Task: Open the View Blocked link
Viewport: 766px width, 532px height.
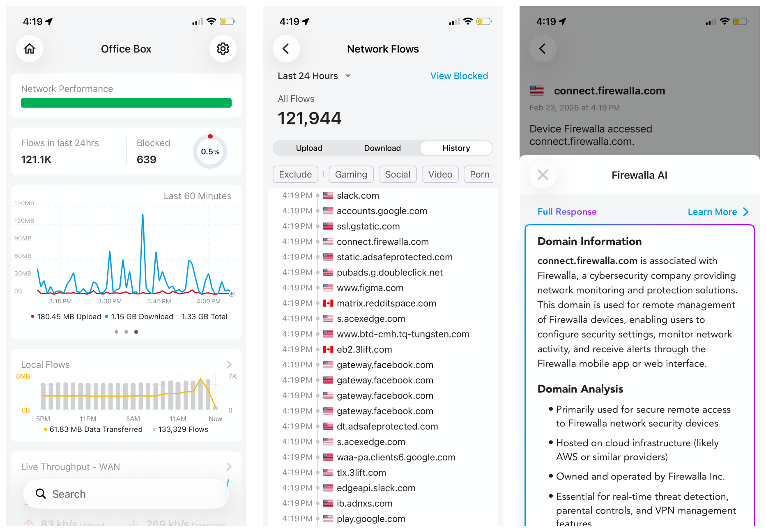Action: (x=459, y=76)
